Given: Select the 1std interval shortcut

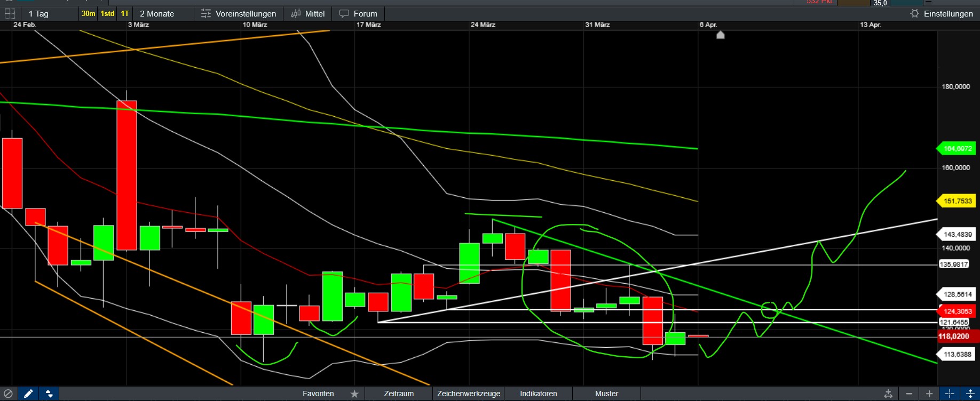Looking at the screenshot, I should coord(107,13).
